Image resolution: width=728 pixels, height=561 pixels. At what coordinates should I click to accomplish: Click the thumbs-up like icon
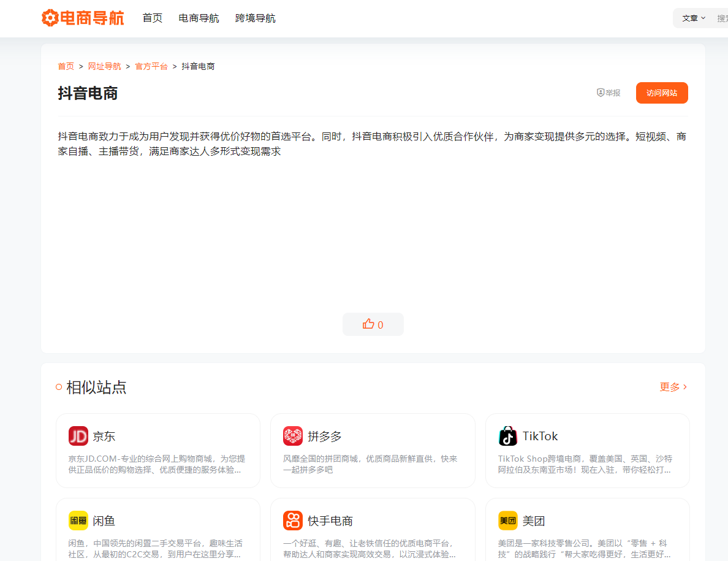pyautogui.click(x=368, y=324)
